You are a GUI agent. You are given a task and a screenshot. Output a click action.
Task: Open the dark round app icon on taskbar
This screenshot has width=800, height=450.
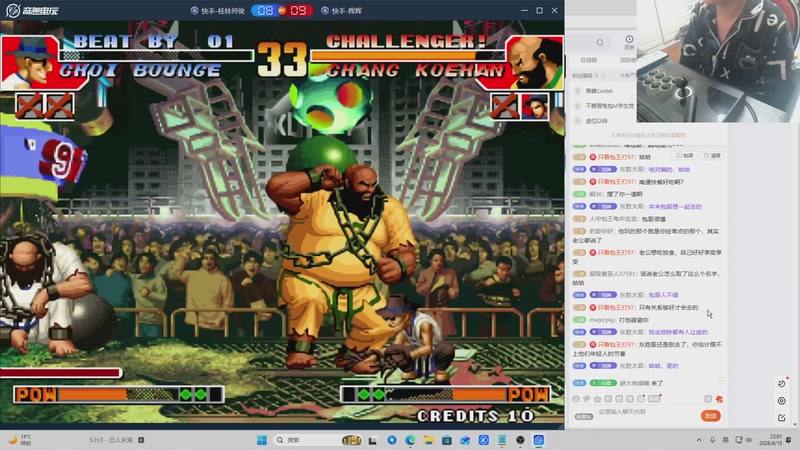tap(520, 440)
